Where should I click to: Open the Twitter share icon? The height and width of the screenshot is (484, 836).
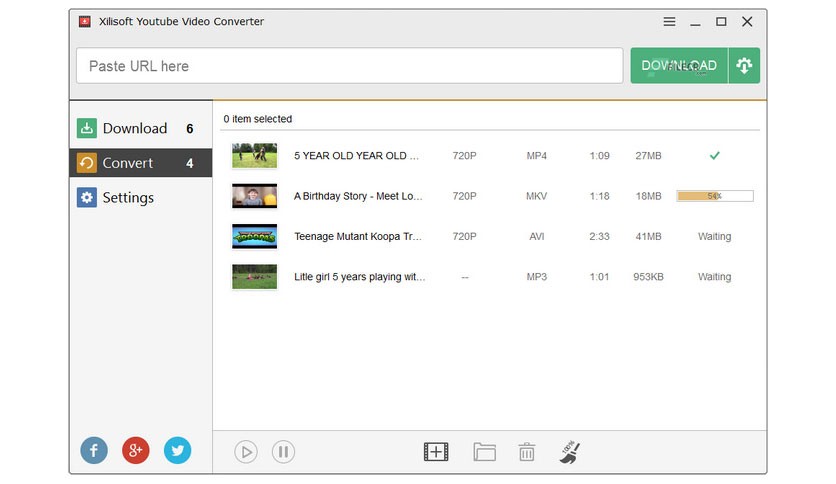pyautogui.click(x=177, y=450)
